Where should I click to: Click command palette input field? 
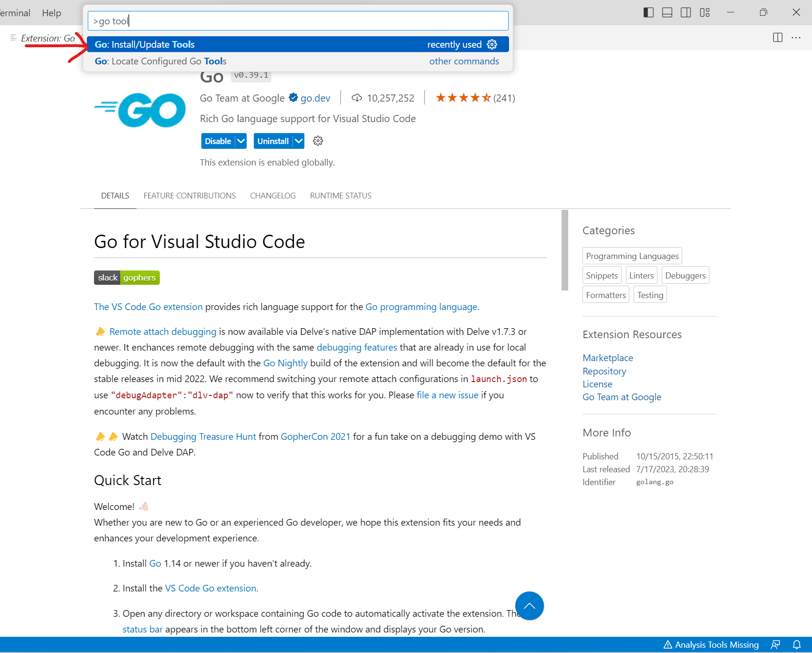coord(298,21)
